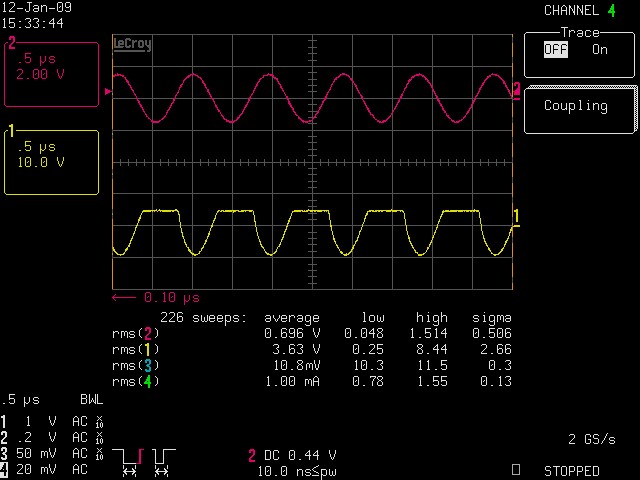The image size is (640, 480).
Task: Click the 3.63 V average value
Action: [x=296, y=349]
